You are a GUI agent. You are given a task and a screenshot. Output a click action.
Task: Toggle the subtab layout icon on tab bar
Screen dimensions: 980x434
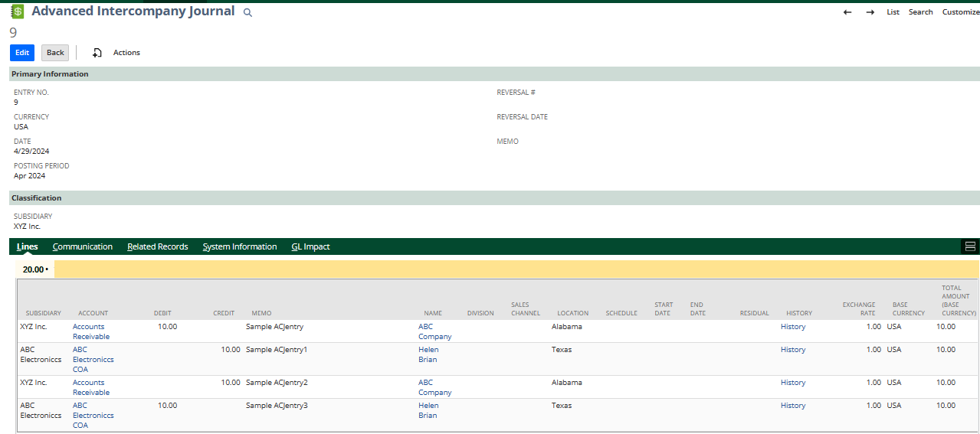(x=970, y=246)
